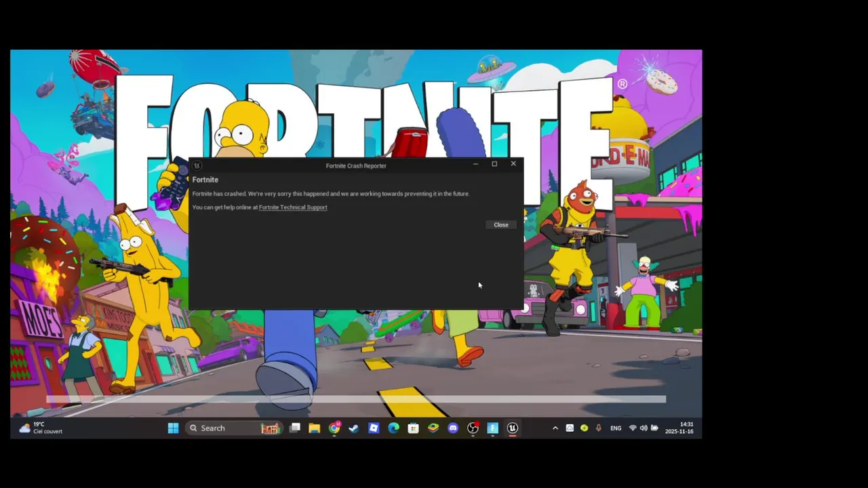Open File Explorer from the taskbar

(314, 428)
